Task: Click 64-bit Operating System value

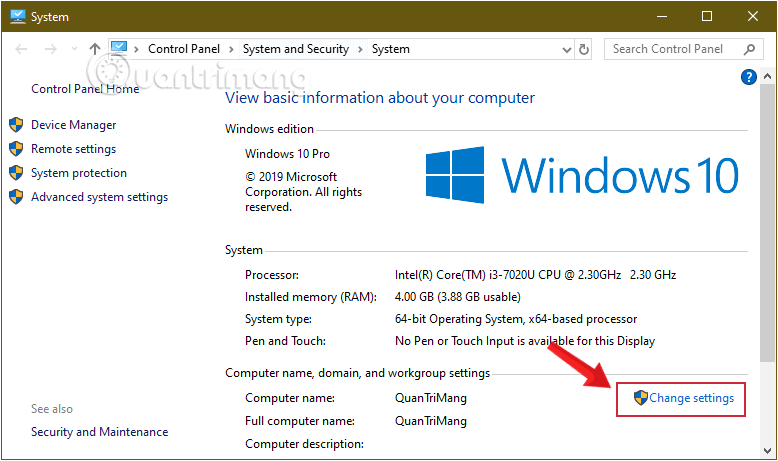Action: pos(516,319)
